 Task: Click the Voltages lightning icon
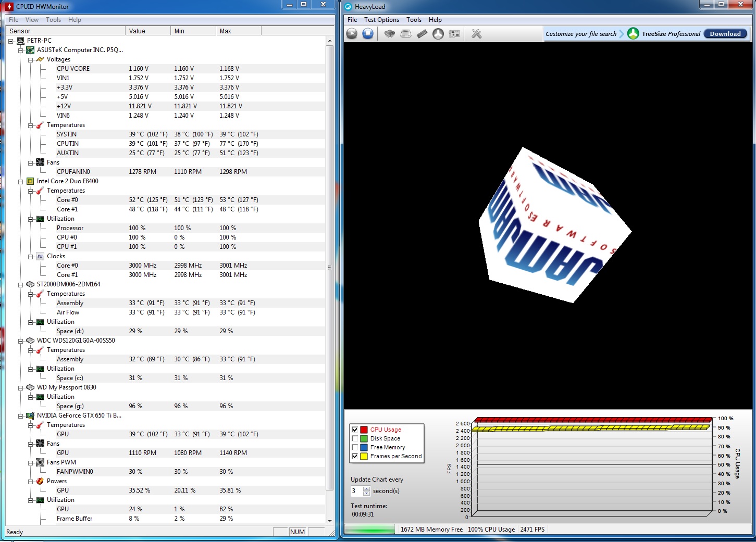(x=40, y=59)
